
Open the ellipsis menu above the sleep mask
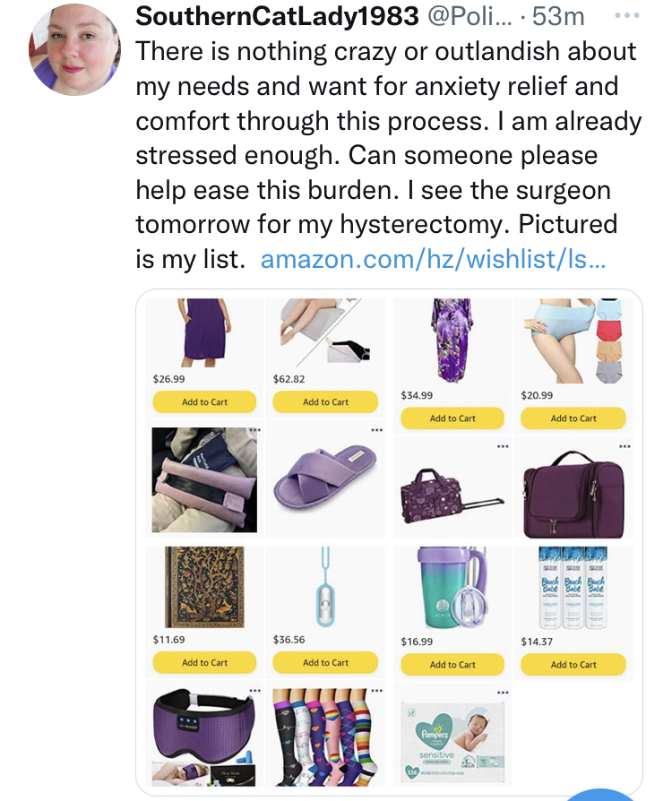[255, 691]
